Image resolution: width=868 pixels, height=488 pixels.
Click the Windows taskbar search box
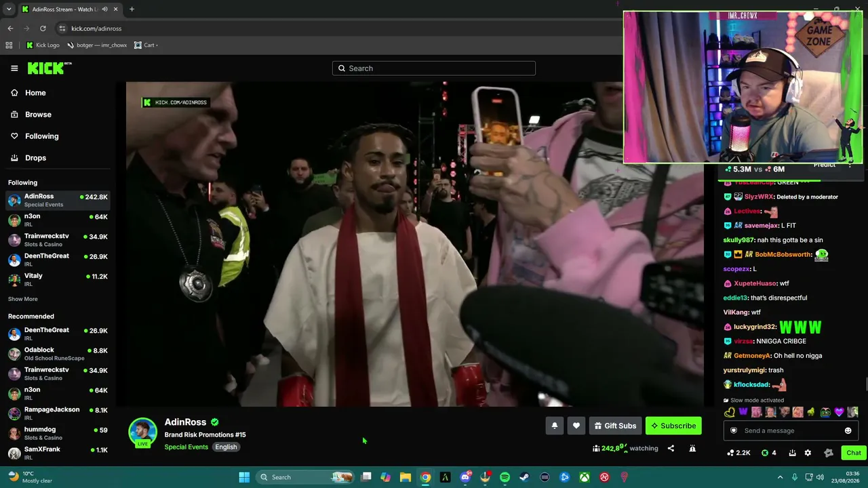click(x=306, y=477)
